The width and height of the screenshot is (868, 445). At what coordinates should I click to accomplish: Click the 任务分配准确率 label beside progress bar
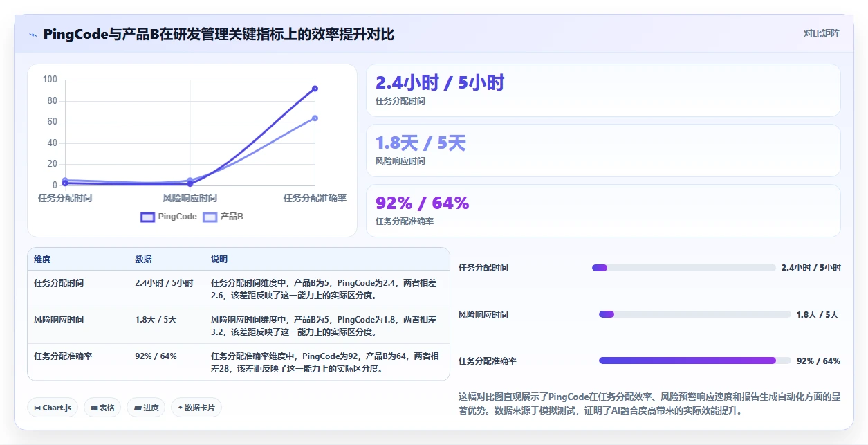click(x=488, y=361)
